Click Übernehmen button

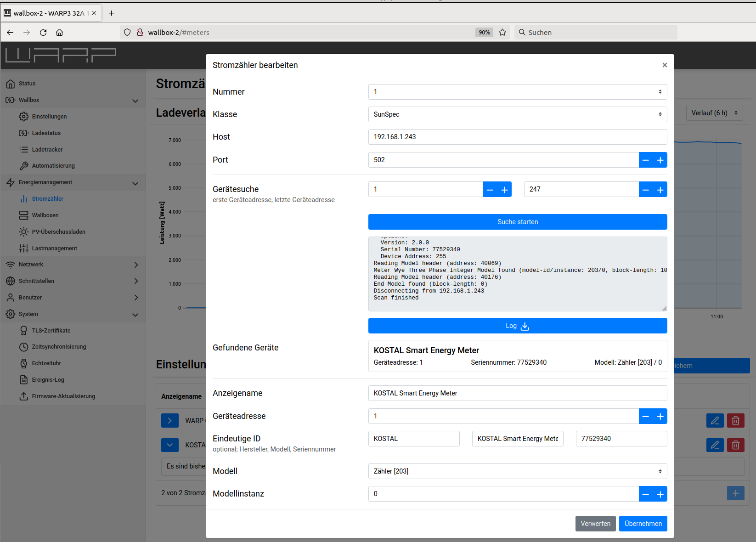[x=643, y=524]
